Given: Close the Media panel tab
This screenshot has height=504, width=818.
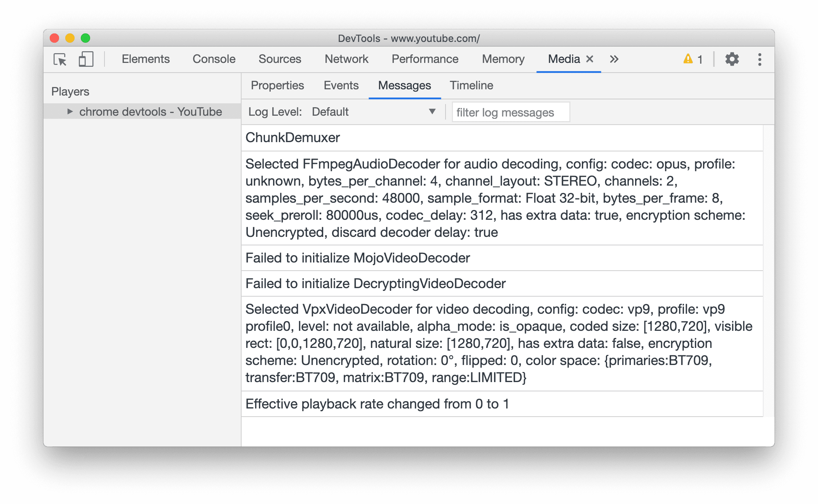Looking at the screenshot, I should click(x=588, y=59).
